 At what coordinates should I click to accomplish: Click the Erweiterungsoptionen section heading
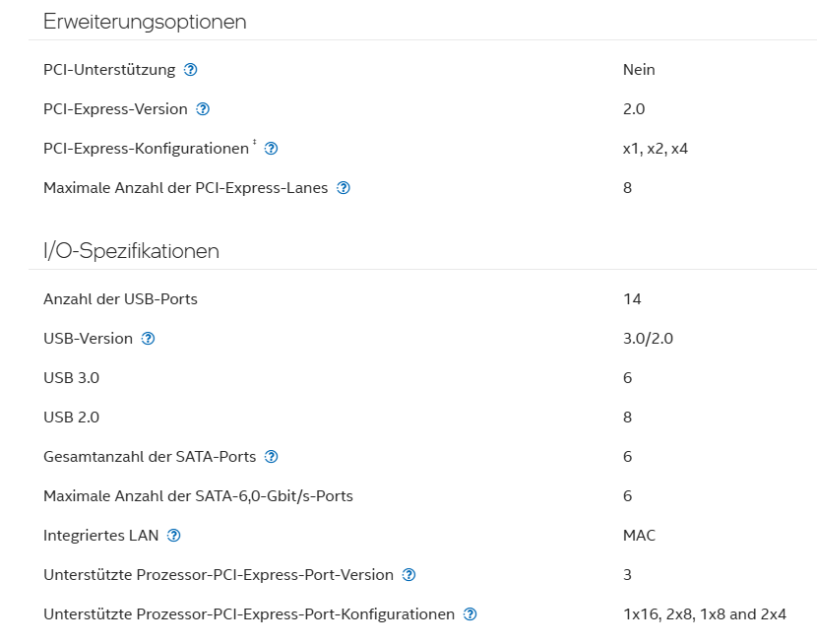(145, 22)
